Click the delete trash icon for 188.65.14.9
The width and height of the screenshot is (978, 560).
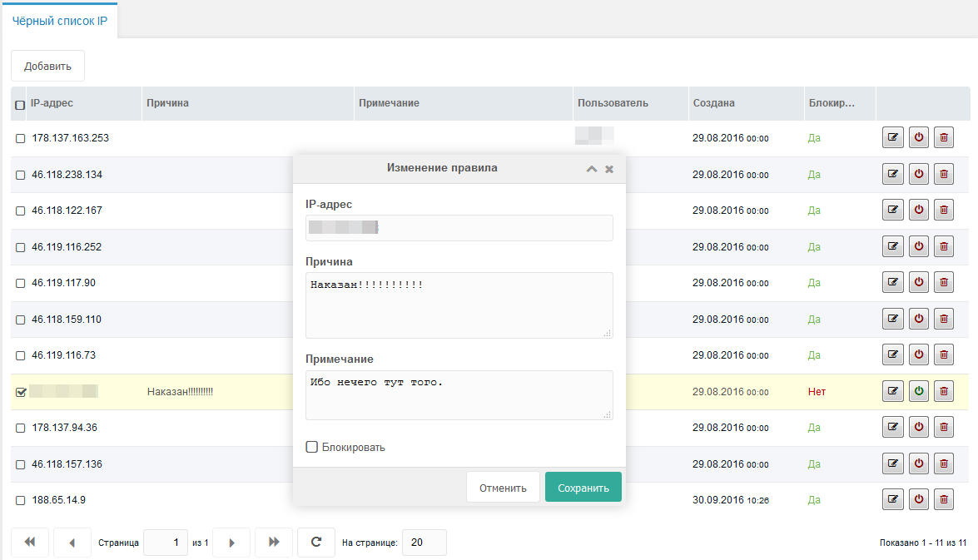tap(943, 499)
